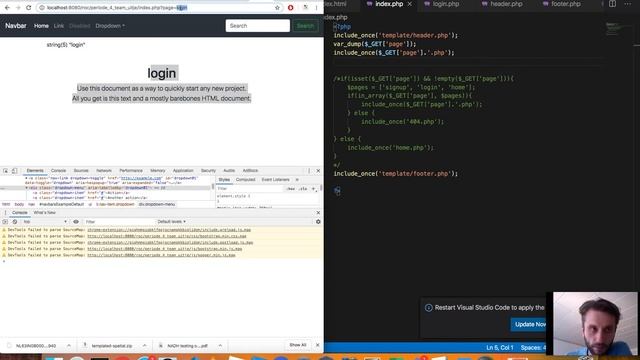
Task: Click the Navbar brand link
Action: coord(16,26)
